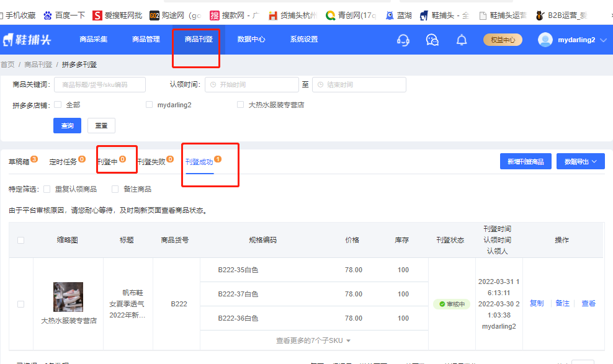
Task: Open the 数据导出 dropdown
Action: 580,161
